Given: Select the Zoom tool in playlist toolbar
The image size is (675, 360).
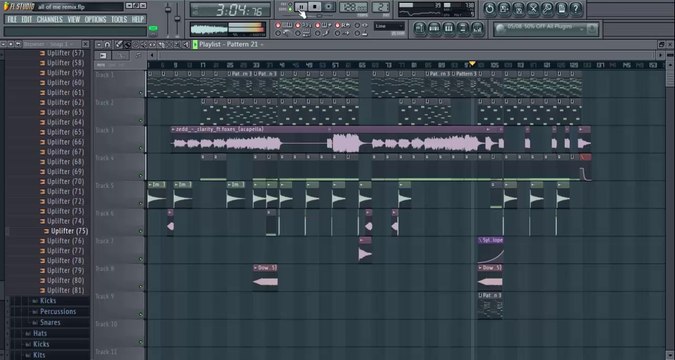Looking at the screenshot, I should (176, 44).
